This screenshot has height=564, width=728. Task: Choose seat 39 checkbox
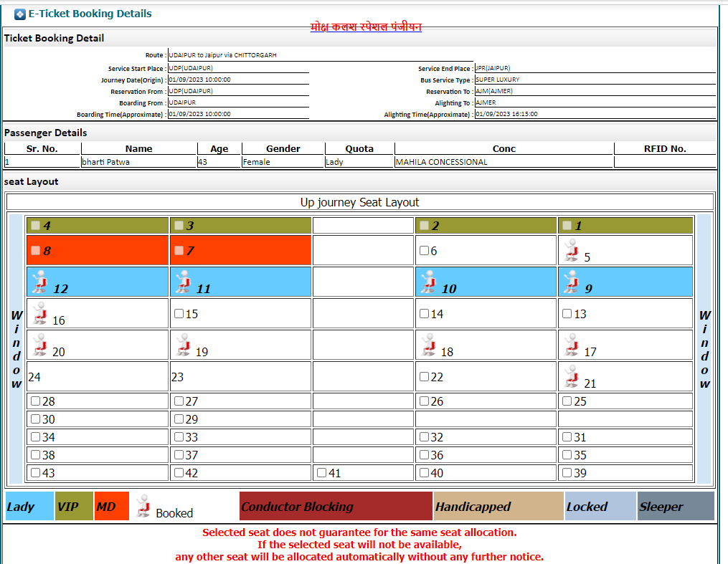tap(567, 472)
